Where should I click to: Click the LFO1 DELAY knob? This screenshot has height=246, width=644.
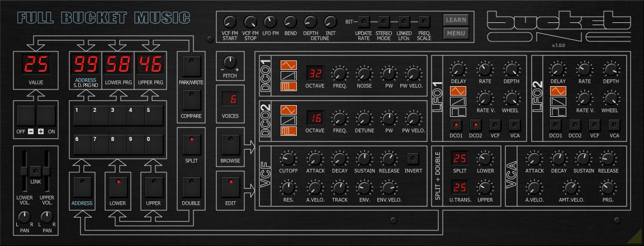coord(458,69)
